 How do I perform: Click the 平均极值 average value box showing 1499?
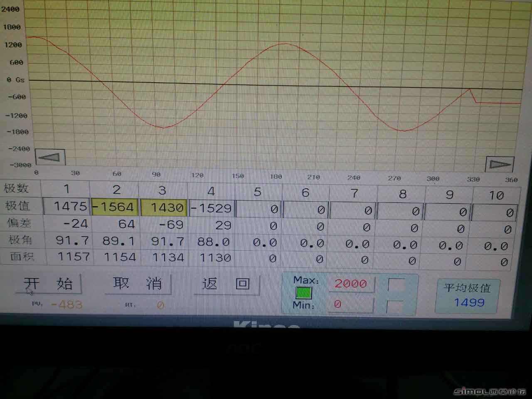[x=468, y=296]
